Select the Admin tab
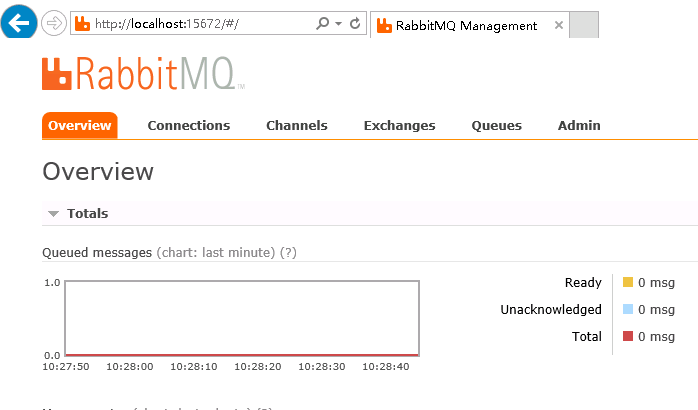 579,126
